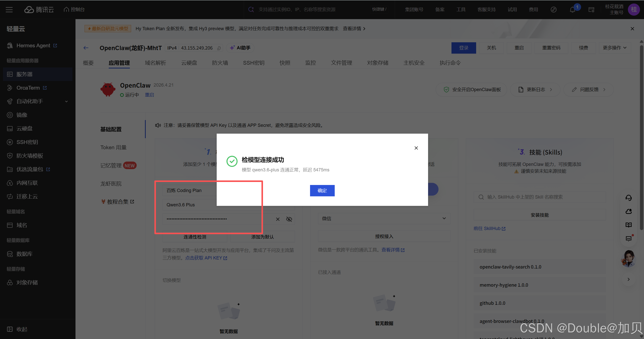The width and height of the screenshot is (644, 339).
Task: Confirm with the 确定 button
Action: [322, 191]
